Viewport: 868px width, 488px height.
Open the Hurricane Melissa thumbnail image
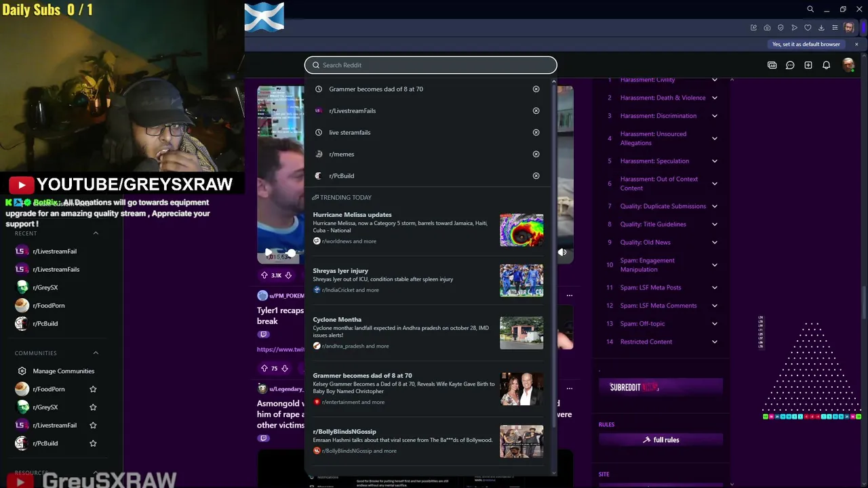click(521, 230)
